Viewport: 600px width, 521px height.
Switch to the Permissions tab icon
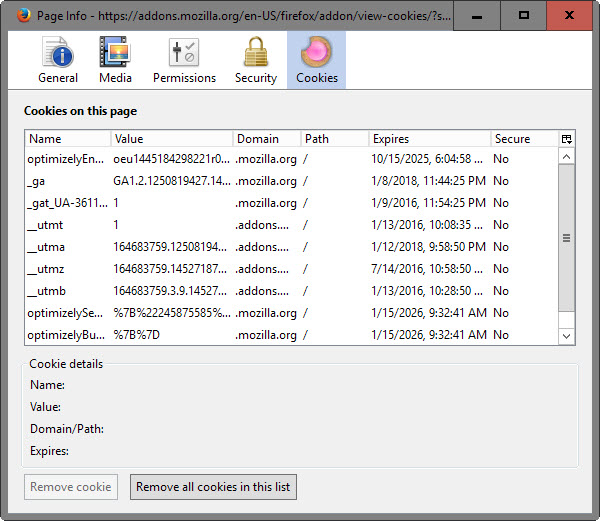click(x=184, y=60)
